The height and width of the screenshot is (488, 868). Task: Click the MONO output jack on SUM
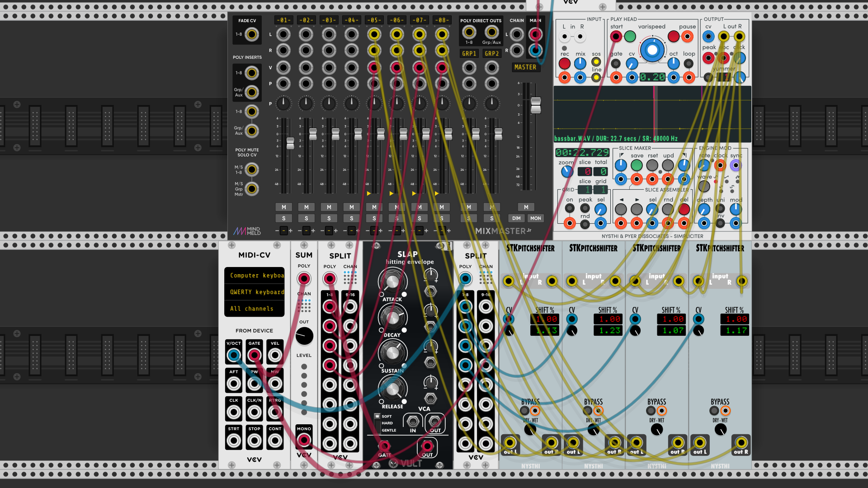tap(304, 440)
